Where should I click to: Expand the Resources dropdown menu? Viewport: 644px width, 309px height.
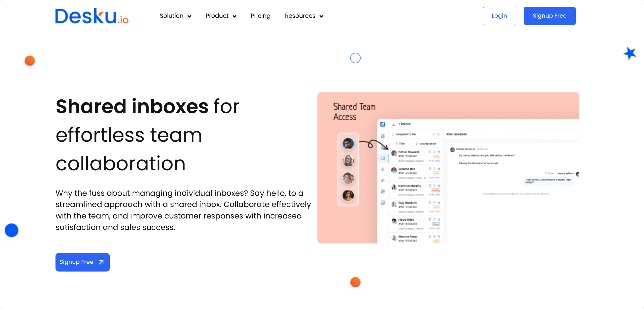coord(304,16)
